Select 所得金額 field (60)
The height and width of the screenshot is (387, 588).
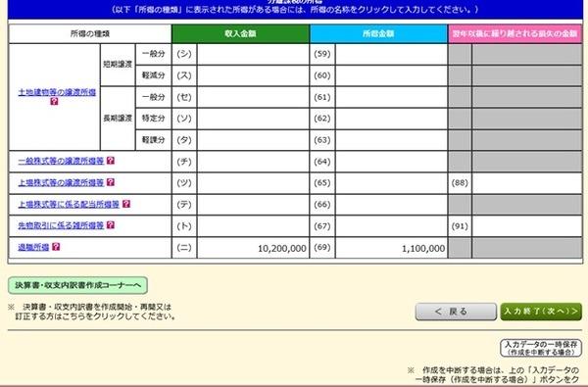tap(391, 75)
